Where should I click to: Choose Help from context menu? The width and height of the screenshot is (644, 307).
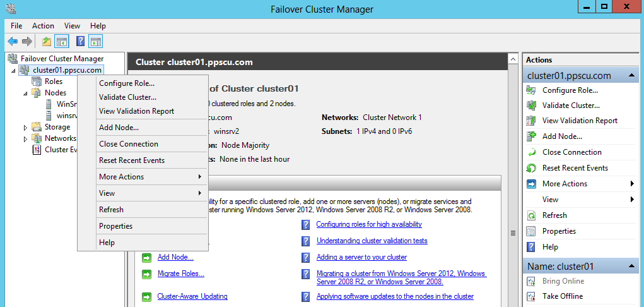[143, 243]
